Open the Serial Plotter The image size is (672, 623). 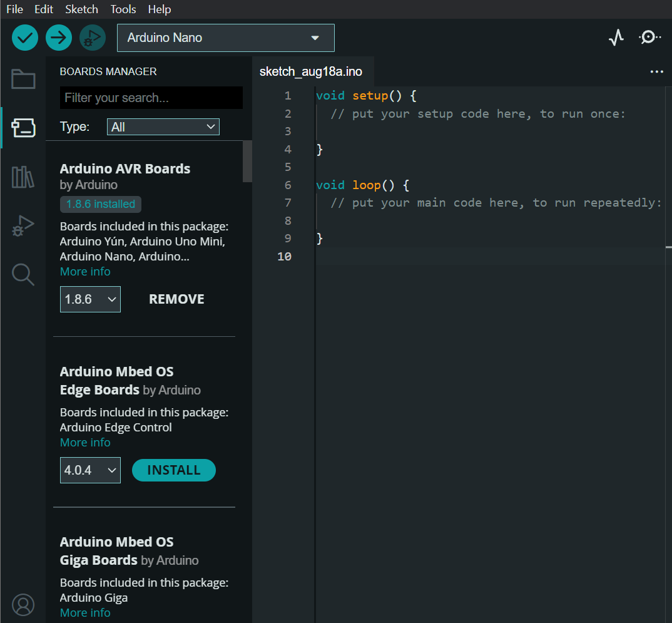coord(616,38)
